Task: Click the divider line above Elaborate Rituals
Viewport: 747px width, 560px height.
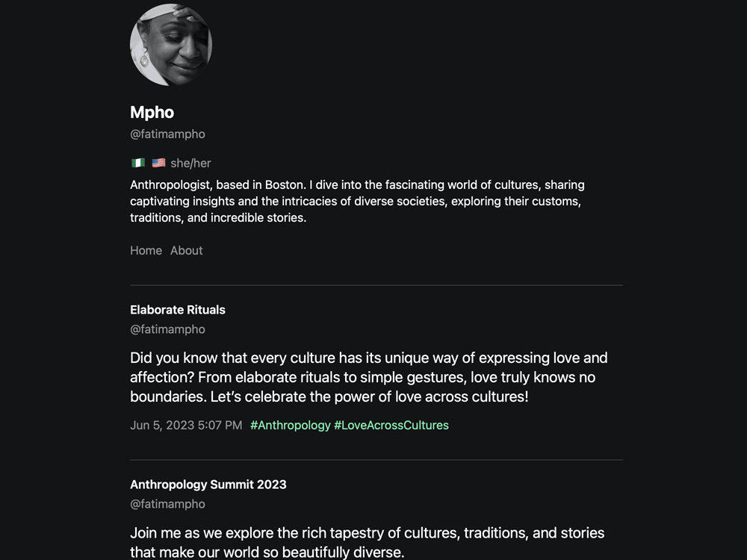Action: pos(376,285)
